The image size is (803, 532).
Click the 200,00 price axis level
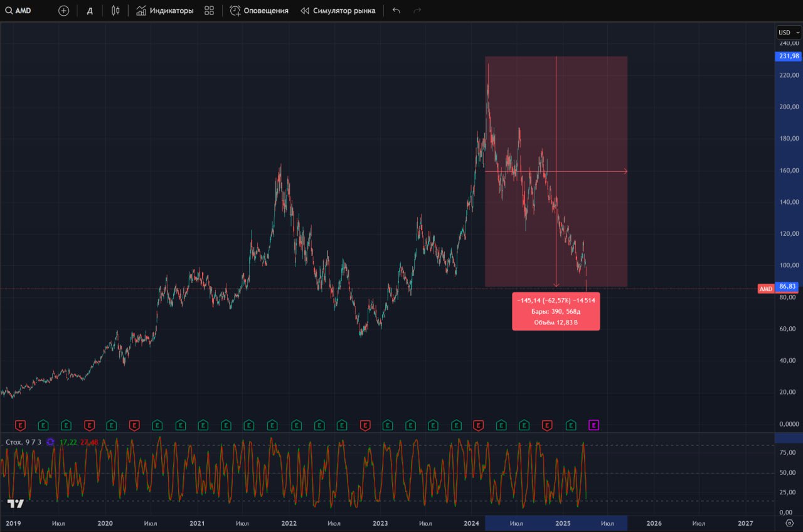coord(789,107)
